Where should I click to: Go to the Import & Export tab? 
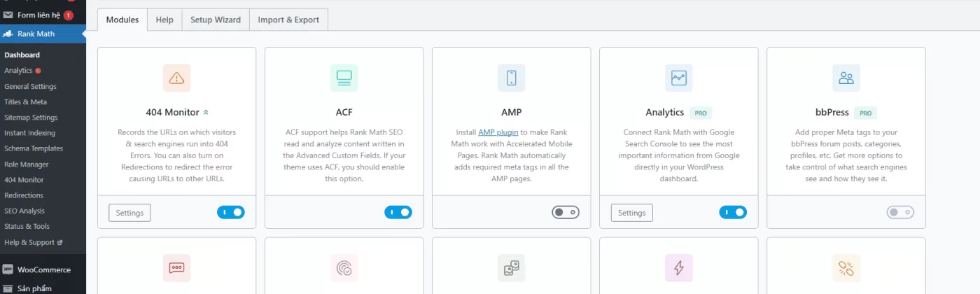pyautogui.click(x=288, y=20)
